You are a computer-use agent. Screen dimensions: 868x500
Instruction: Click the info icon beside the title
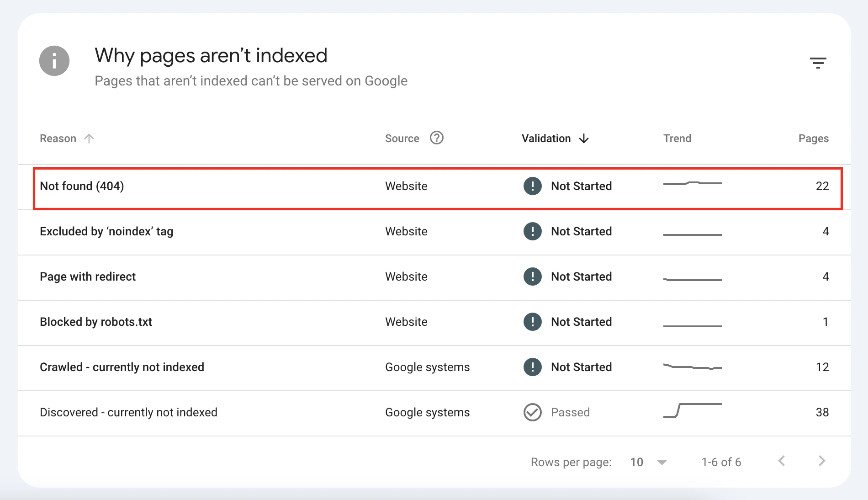pyautogui.click(x=54, y=61)
